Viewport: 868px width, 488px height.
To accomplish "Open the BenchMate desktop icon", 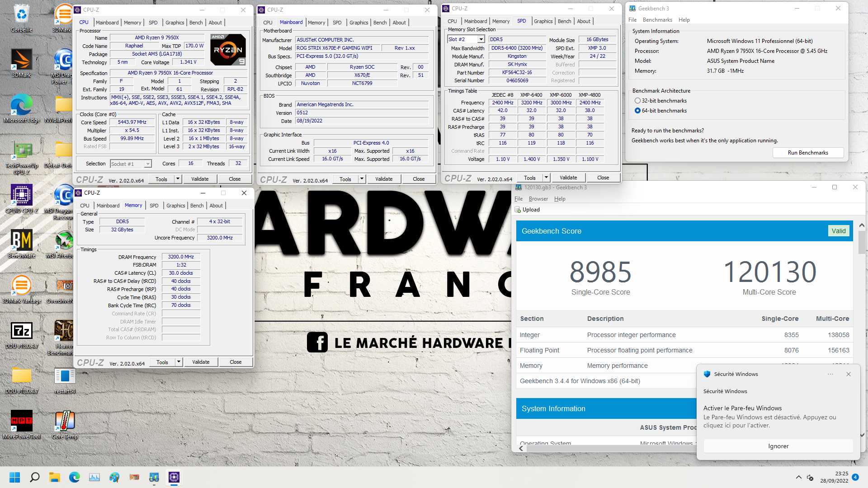I will point(21,244).
